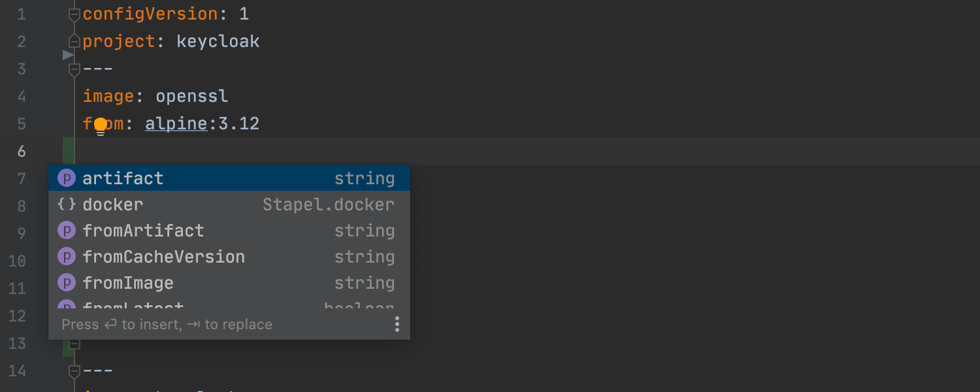Click the lightbulb intention icon
This screenshot has height=392, width=980.
(x=100, y=125)
